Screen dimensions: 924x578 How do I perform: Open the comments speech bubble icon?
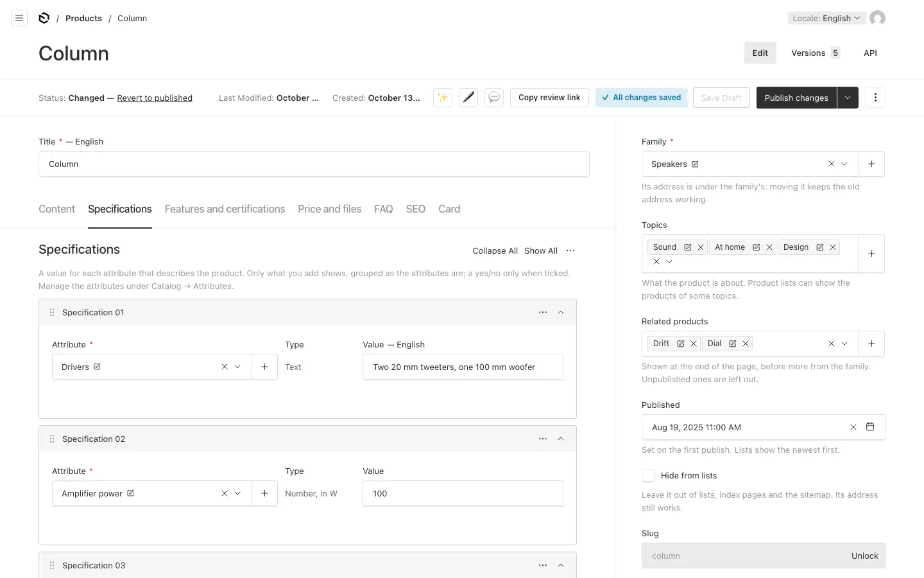[x=494, y=98]
